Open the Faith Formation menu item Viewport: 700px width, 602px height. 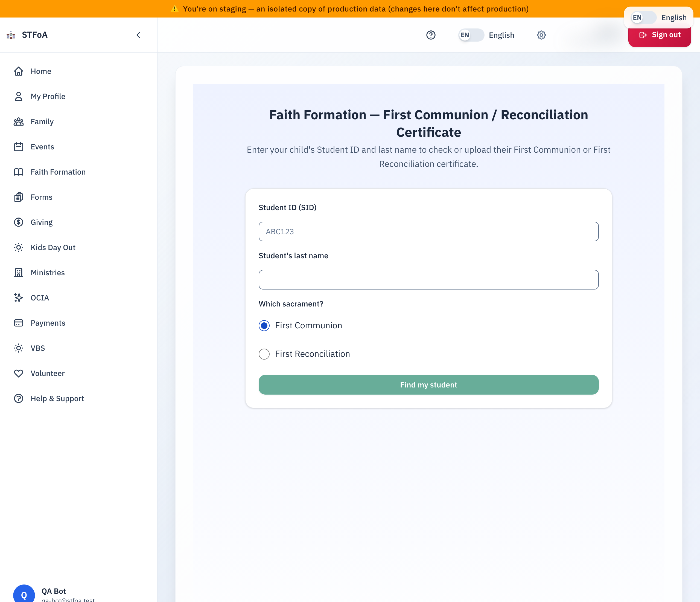(78, 172)
